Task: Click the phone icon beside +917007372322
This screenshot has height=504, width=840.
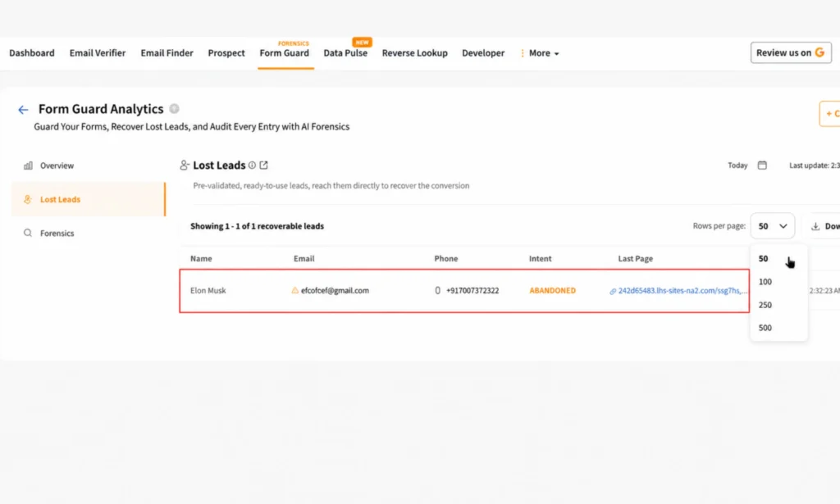Action: [x=438, y=291]
